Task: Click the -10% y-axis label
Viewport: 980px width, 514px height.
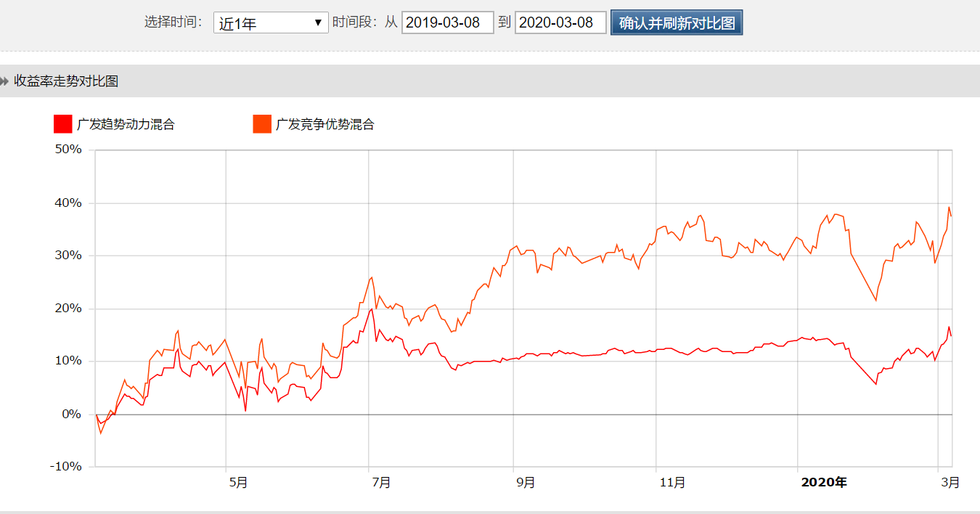Action: [x=65, y=466]
